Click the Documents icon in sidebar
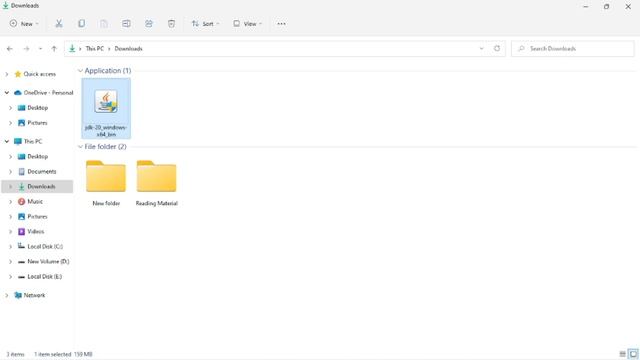Image resolution: width=640 pixels, height=360 pixels. click(22, 171)
